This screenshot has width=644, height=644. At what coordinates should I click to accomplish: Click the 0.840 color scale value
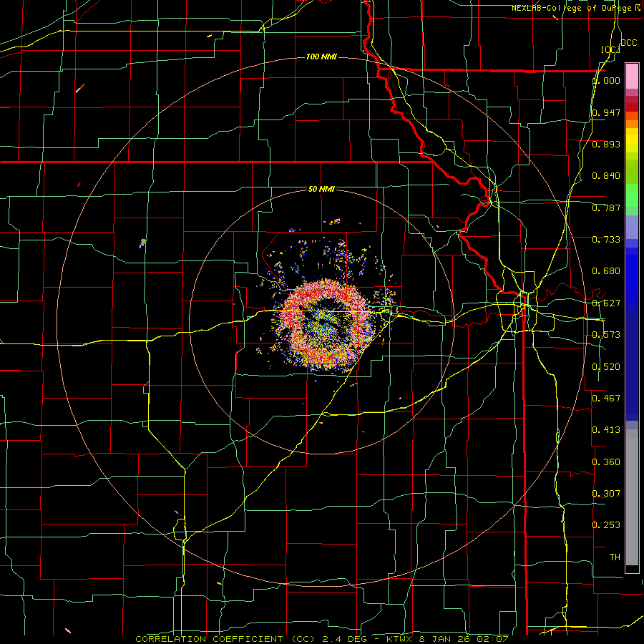click(606, 176)
